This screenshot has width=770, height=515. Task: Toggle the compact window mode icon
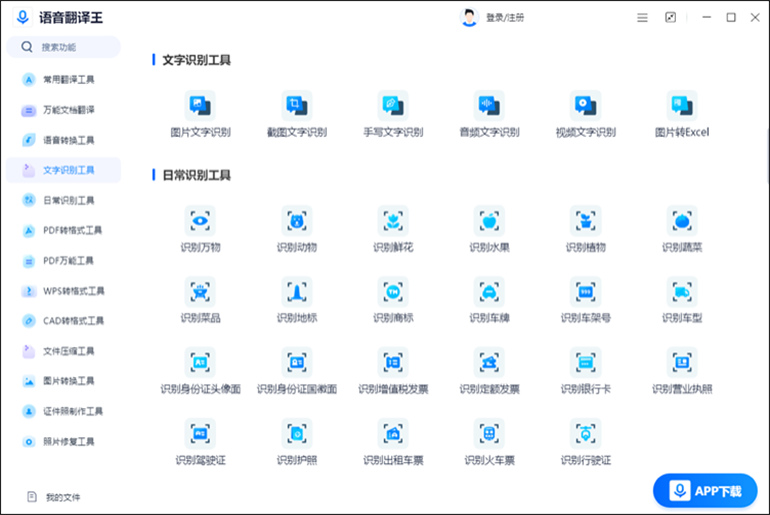pos(670,18)
